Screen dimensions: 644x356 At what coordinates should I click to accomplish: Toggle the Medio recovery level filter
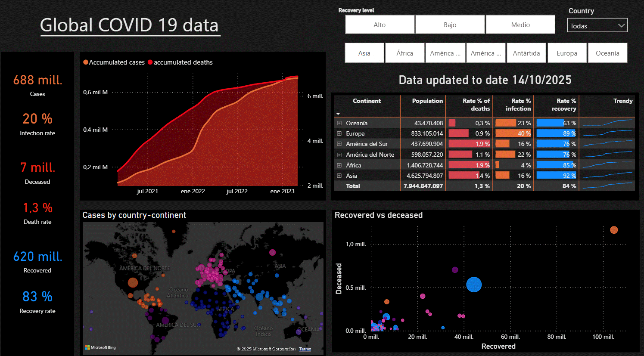tap(520, 25)
